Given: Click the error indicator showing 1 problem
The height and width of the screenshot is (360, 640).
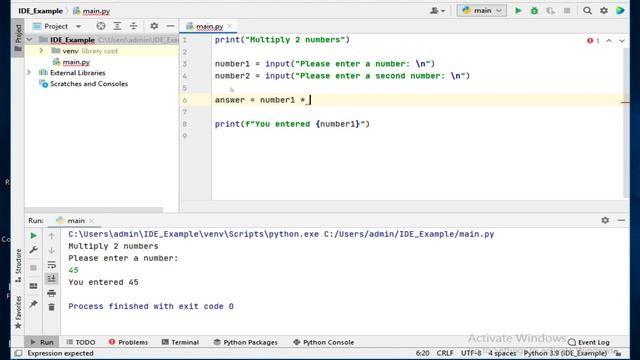Looking at the screenshot, I should 593,40.
